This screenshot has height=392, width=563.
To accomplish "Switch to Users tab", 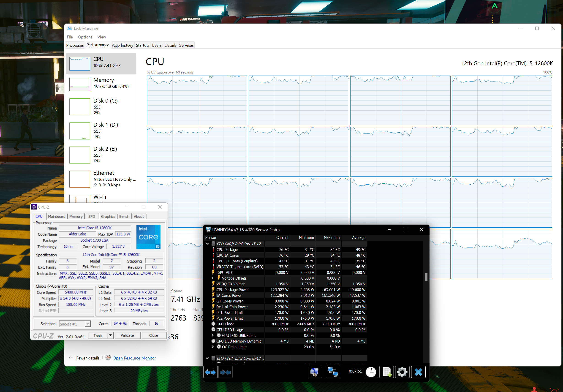I will click(x=157, y=45).
